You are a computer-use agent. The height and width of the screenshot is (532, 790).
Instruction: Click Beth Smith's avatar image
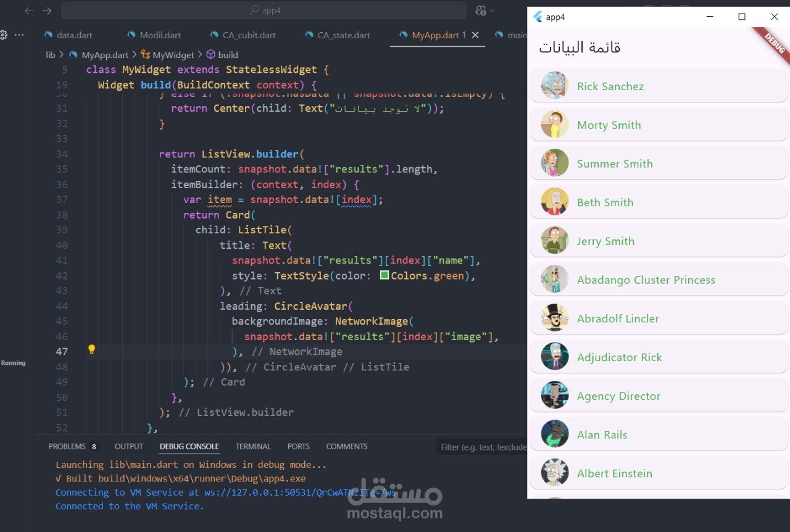point(554,201)
